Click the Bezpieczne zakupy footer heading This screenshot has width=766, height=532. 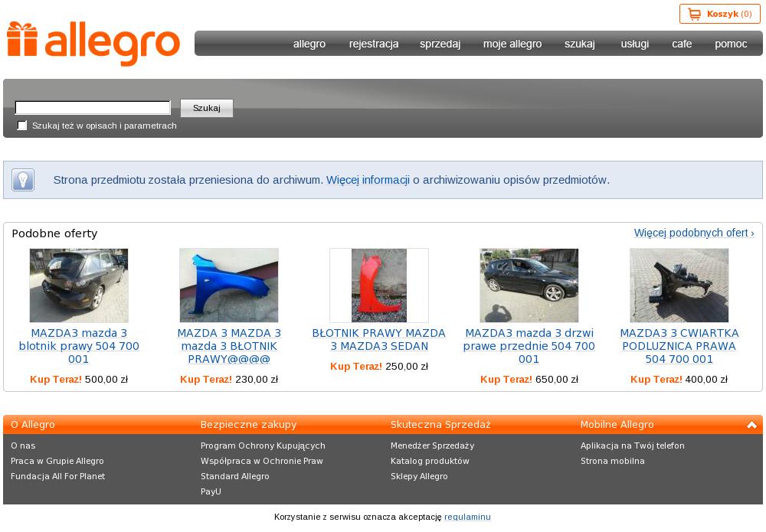coord(249,425)
